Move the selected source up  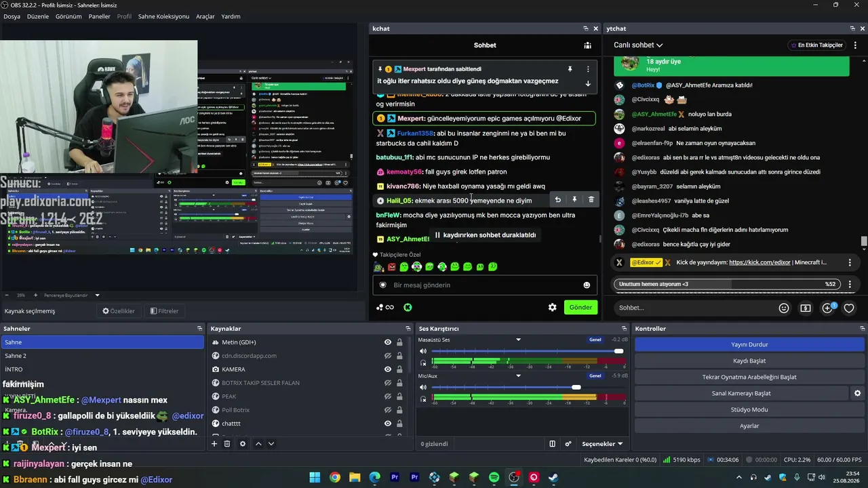[258, 444]
